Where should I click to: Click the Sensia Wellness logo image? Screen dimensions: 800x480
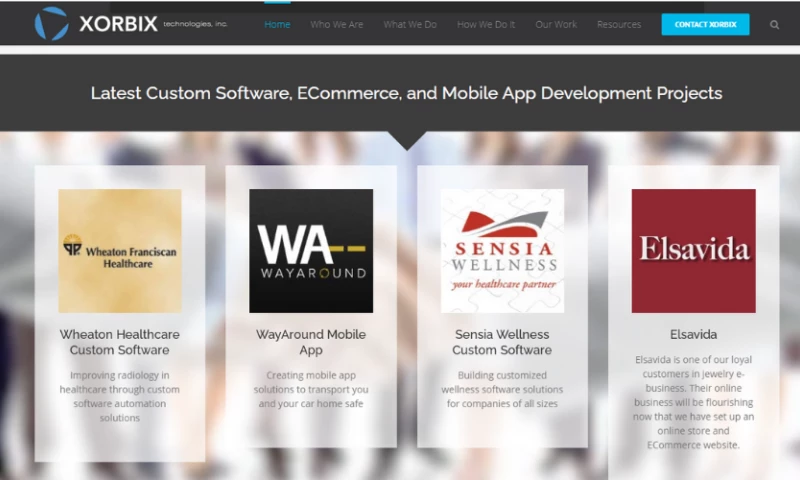[x=502, y=251]
